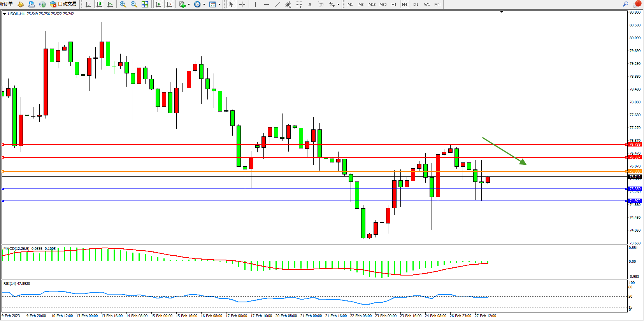Toggle the 自动交易 auto trading button
644x321 pixels.
(x=63, y=4)
